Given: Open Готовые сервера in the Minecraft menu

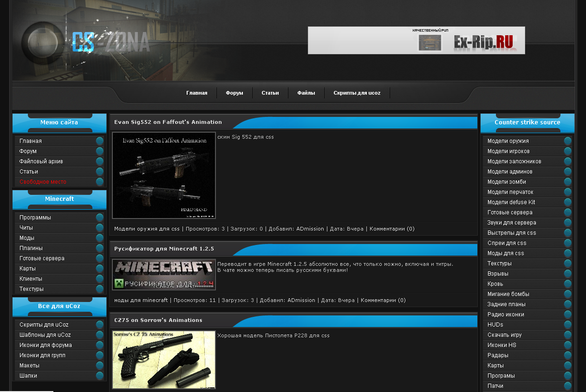Looking at the screenshot, I should [42, 258].
